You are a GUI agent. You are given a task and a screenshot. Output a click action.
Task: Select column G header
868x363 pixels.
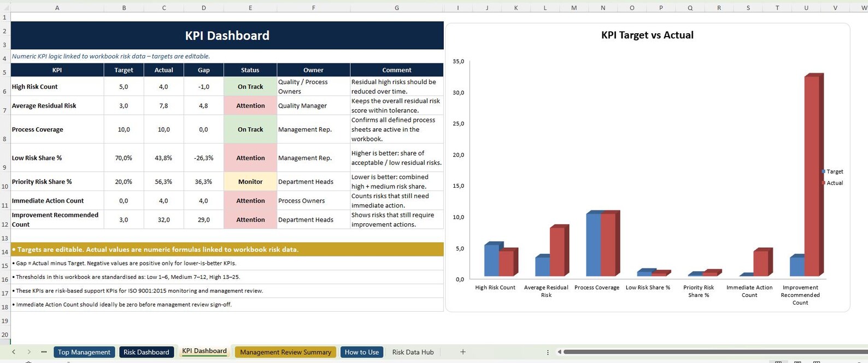(397, 8)
